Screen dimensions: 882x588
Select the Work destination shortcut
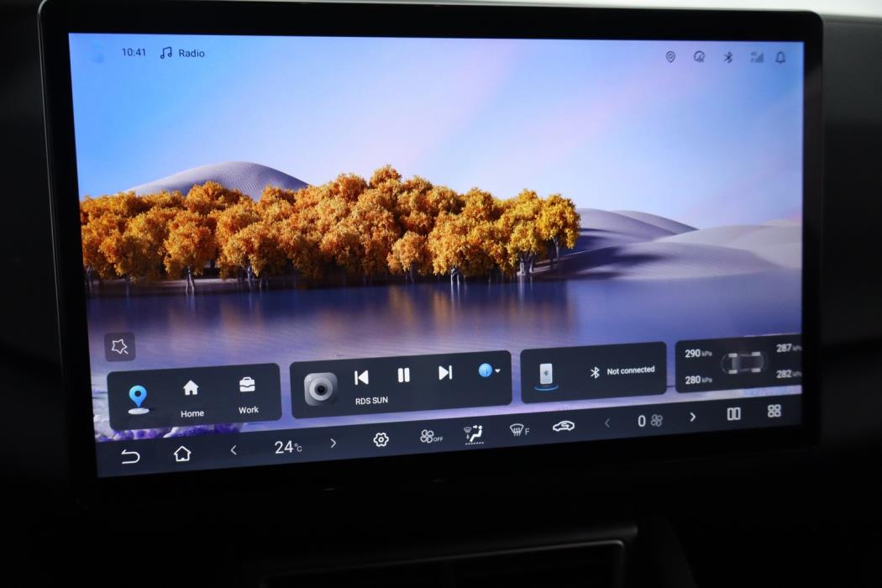(x=248, y=394)
